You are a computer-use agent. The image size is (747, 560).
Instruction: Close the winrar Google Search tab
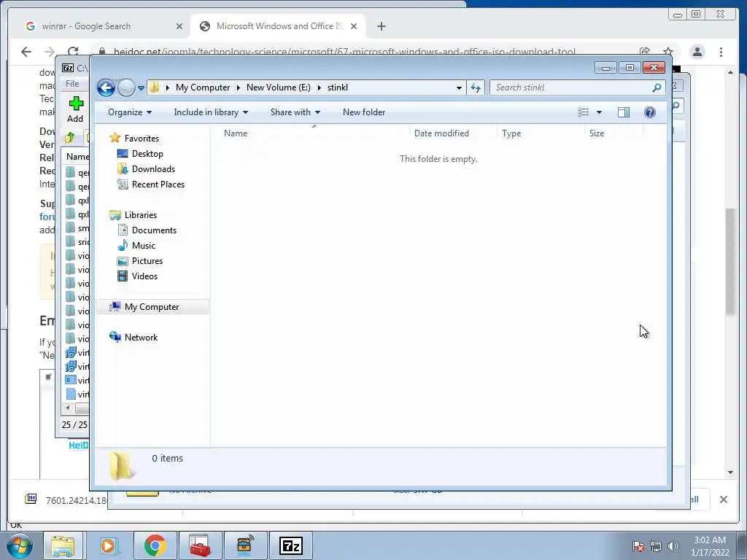point(179,27)
